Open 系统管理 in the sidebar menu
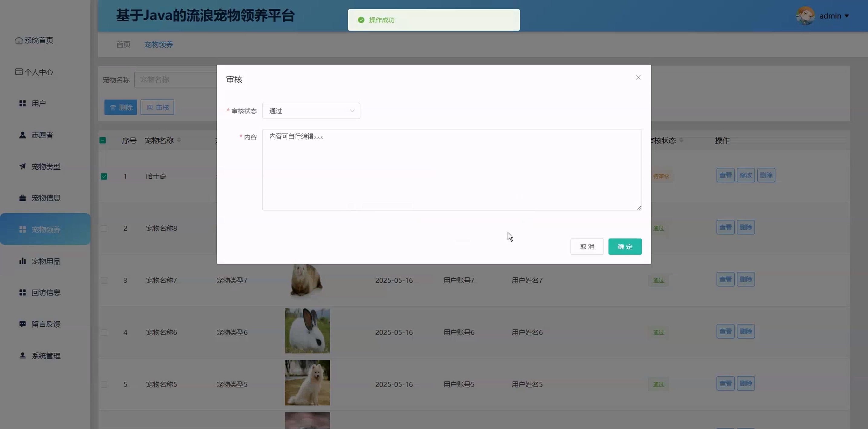The width and height of the screenshot is (868, 429). (46, 356)
